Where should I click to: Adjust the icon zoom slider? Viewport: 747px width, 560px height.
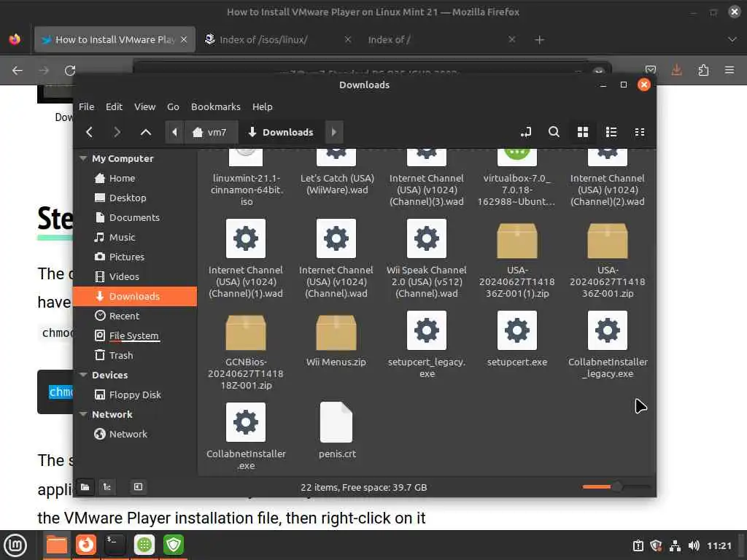[x=616, y=486]
